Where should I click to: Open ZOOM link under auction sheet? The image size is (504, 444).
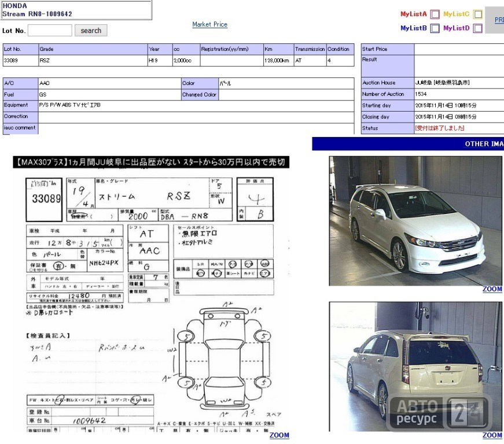click(279, 435)
